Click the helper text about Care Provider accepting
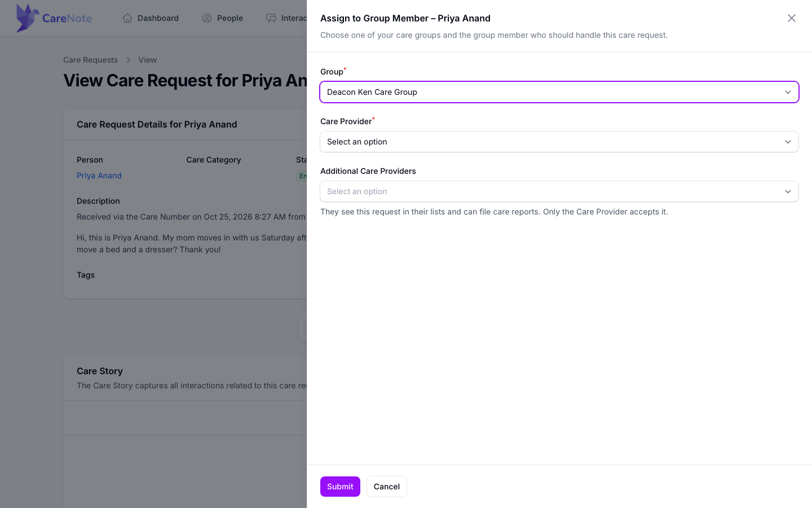Image resolution: width=812 pixels, height=508 pixels. click(x=494, y=212)
